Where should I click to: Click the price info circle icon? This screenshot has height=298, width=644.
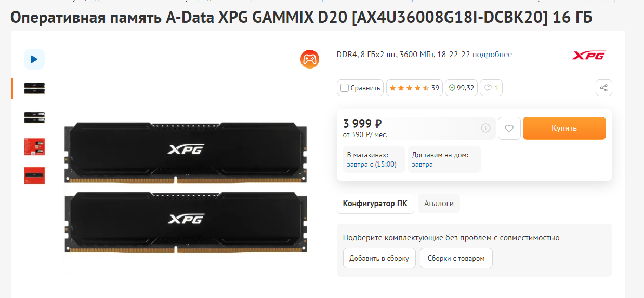tap(485, 128)
